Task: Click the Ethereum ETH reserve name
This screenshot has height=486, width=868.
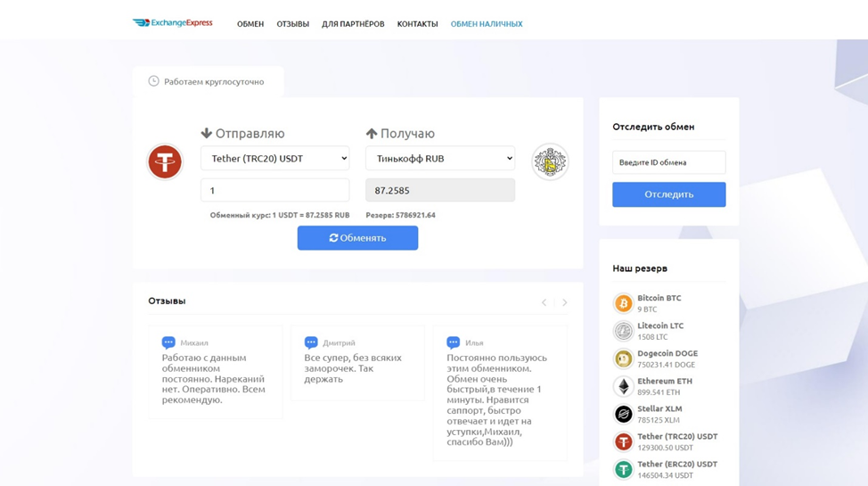Action: pyautogui.click(x=665, y=381)
